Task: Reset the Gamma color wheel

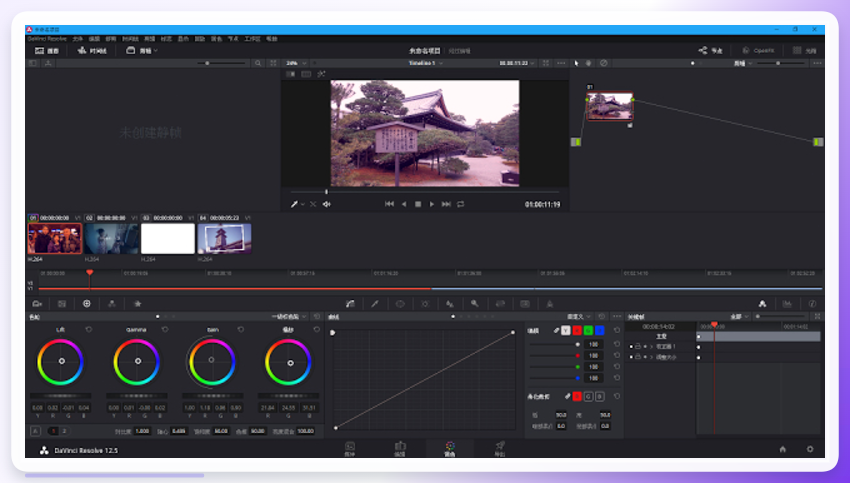Action: (x=165, y=330)
